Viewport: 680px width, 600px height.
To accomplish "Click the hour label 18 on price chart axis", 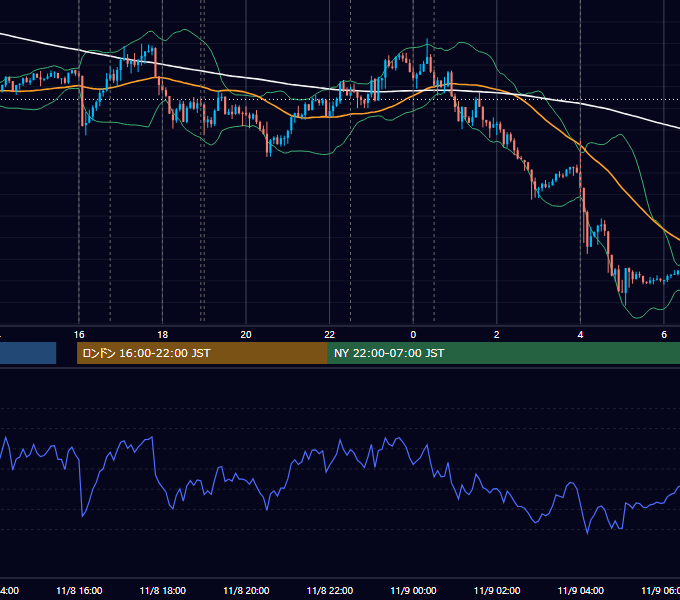I will coord(163,335).
